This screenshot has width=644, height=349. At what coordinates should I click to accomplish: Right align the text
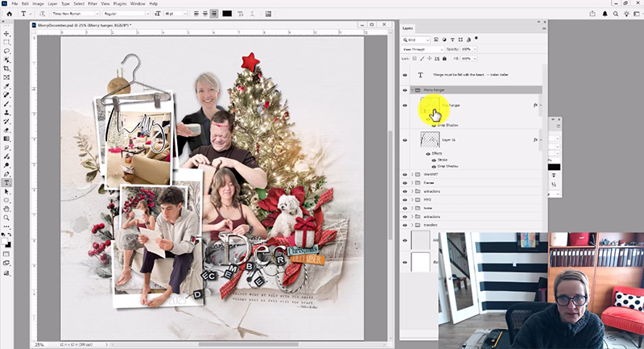tap(213, 14)
